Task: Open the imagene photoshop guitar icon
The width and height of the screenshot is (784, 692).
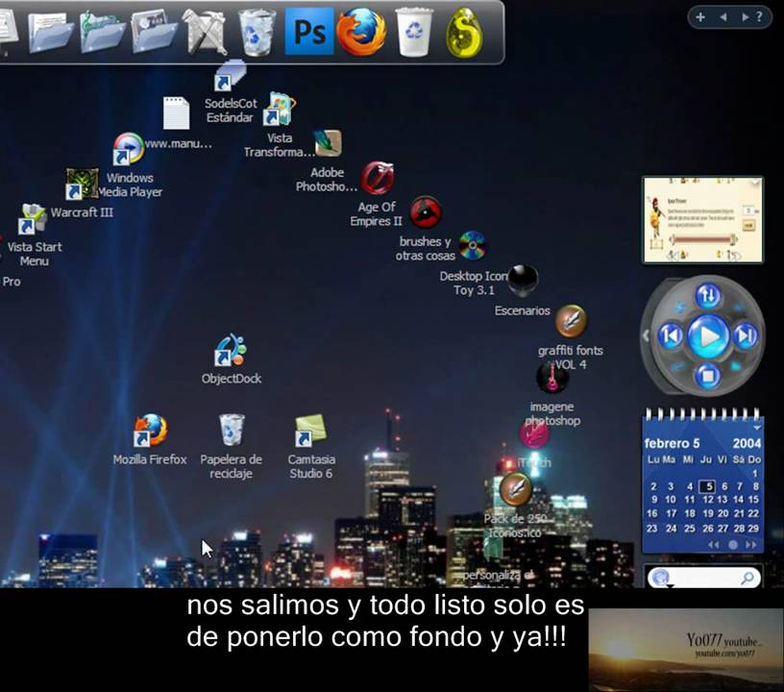Action: [551, 377]
